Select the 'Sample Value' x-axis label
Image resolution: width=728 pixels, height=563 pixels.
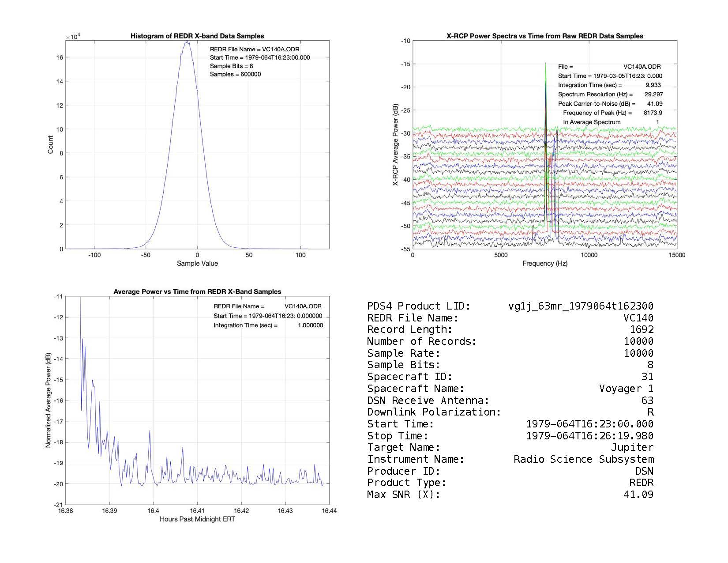[x=197, y=264]
